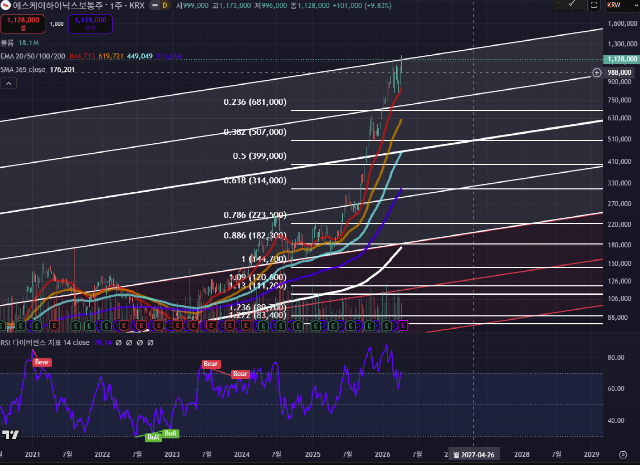Click the SK hynix symbol logo
This screenshot has height=465, width=640.
click(5, 5)
